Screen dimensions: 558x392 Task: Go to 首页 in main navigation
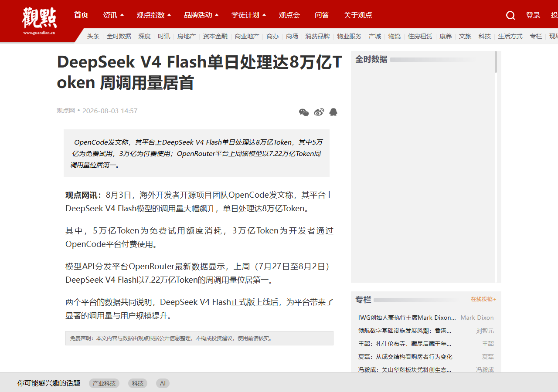pos(81,15)
